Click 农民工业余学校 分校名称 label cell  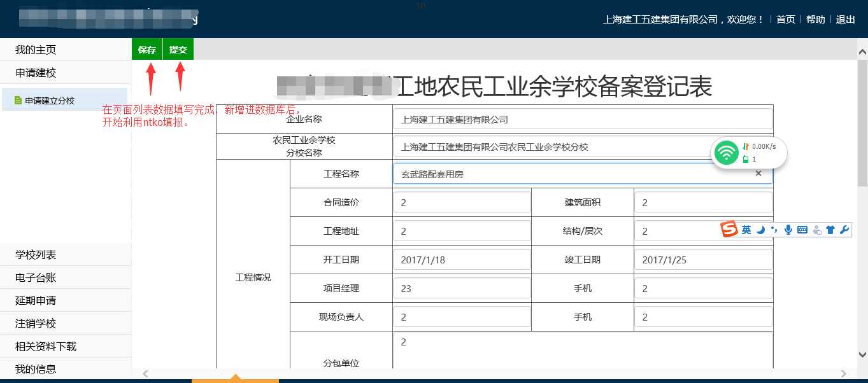(x=304, y=146)
